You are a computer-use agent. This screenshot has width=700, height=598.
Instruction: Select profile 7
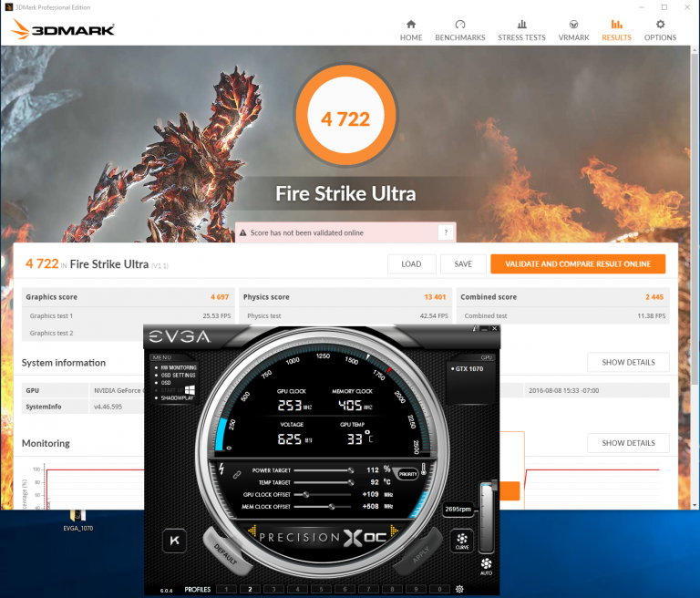(x=368, y=590)
